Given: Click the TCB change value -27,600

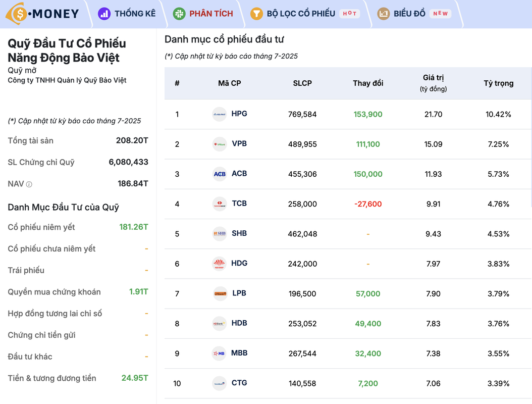Looking at the screenshot, I should [368, 204].
